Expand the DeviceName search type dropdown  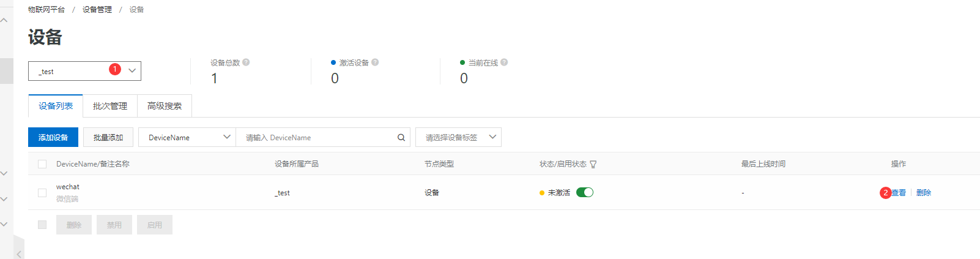(x=187, y=137)
